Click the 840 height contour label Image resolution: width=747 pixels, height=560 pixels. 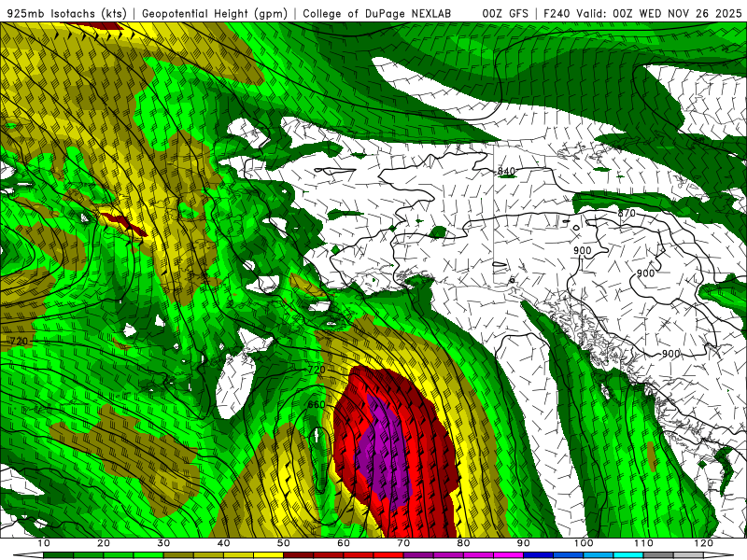pyautogui.click(x=506, y=171)
